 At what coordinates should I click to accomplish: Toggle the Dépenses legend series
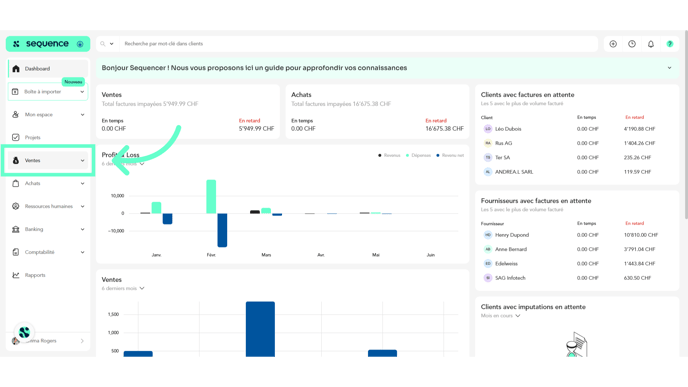point(418,155)
